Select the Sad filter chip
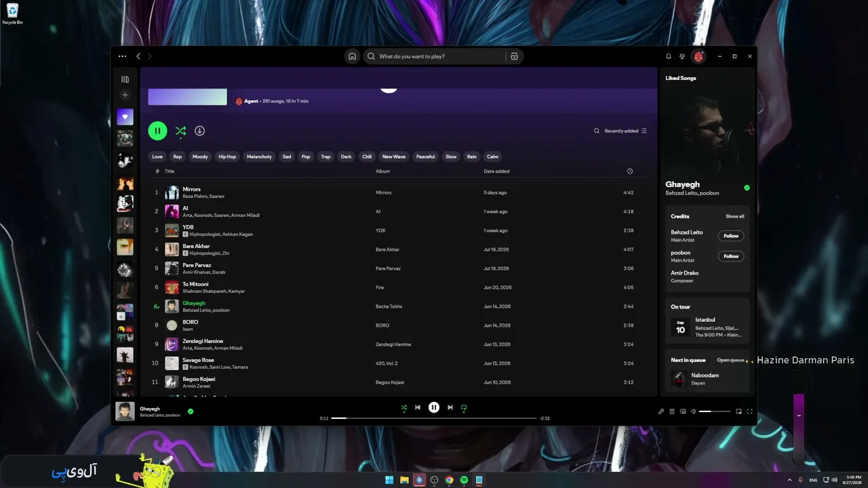This screenshot has width=868, height=488. coord(287,157)
